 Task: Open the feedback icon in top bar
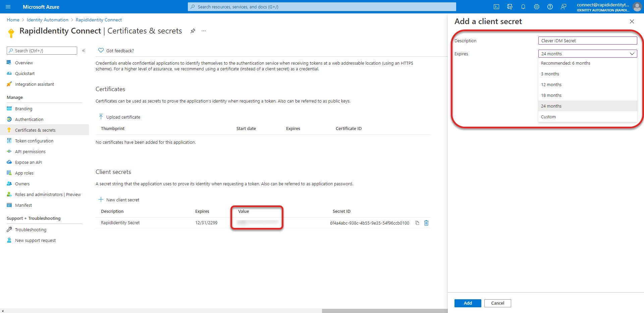click(563, 7)
